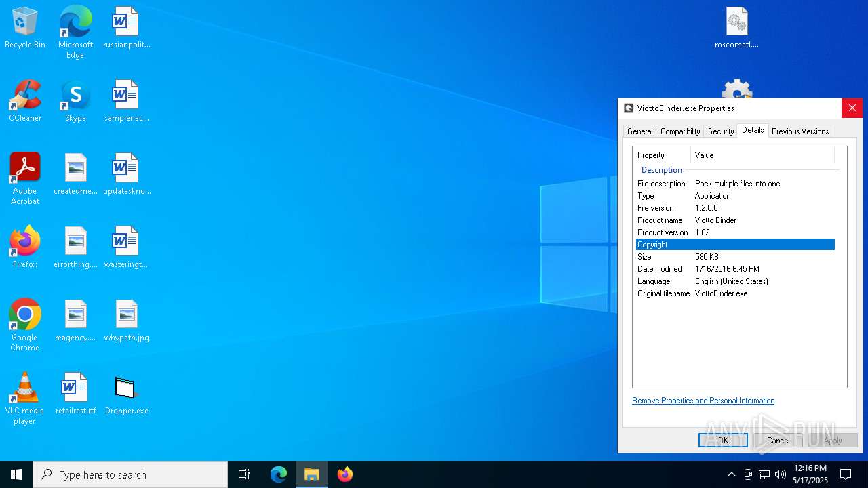
Task: Select the highlighted Copyright row
Action: (x=735, y=245)
